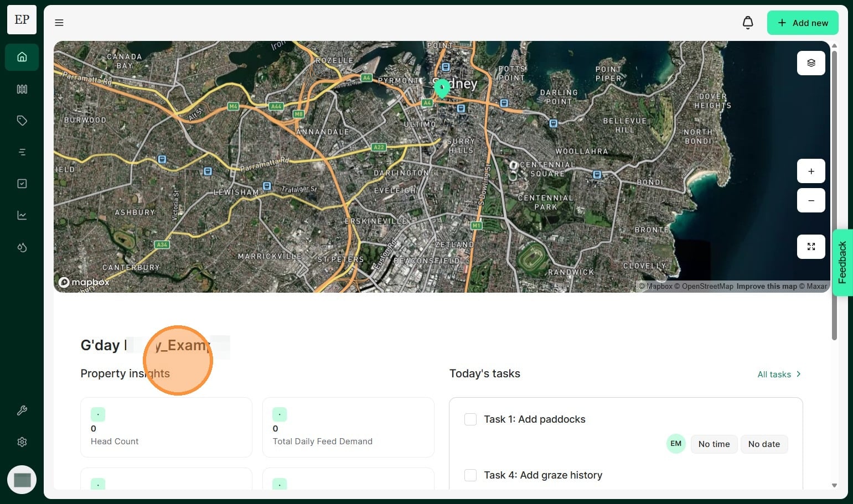Image resolution: width=853 pixels, height=504 pixels.
Task: Toggle the hamburger menu
Action: tap(59, 23)
